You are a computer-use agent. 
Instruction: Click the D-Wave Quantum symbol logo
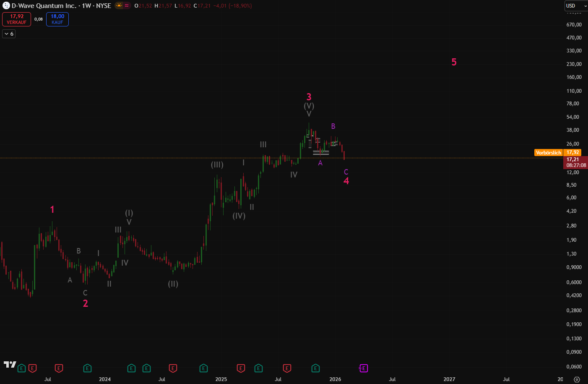[x=6, y=6]
